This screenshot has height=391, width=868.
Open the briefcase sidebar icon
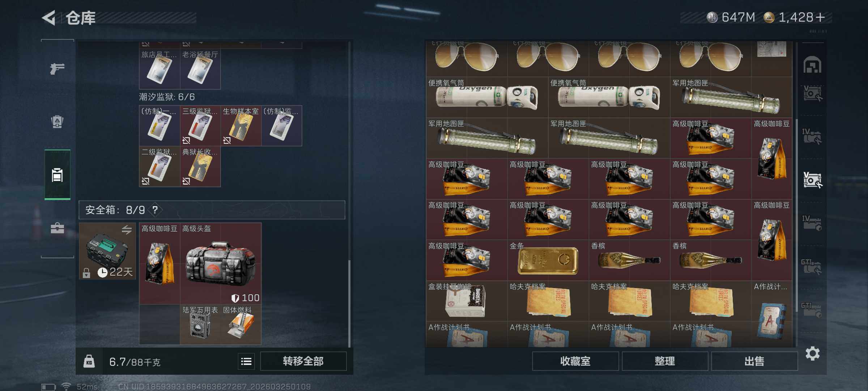click(x=57, y=228)
